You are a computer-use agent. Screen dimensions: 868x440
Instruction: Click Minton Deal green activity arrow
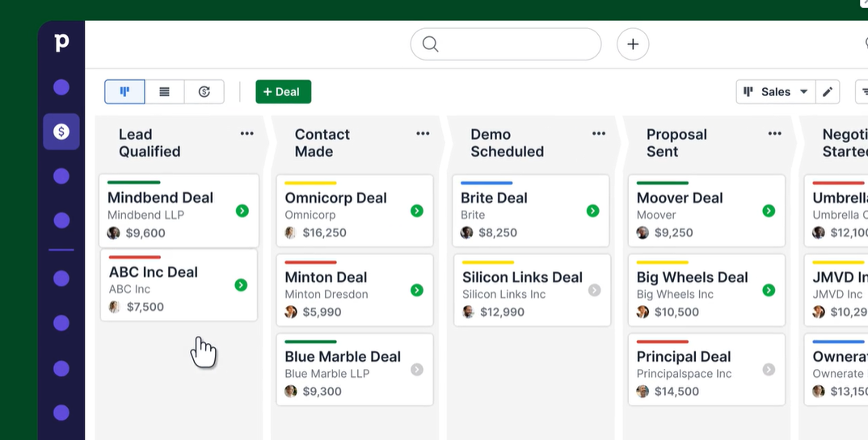click(x=417, y=290)
